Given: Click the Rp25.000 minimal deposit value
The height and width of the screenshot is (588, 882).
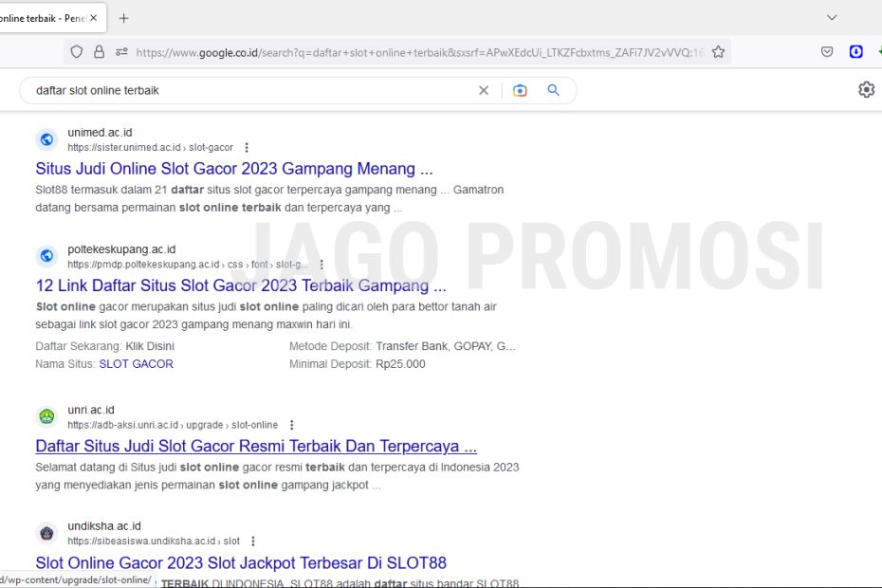Looking at the screenshot, I should 400,364.
